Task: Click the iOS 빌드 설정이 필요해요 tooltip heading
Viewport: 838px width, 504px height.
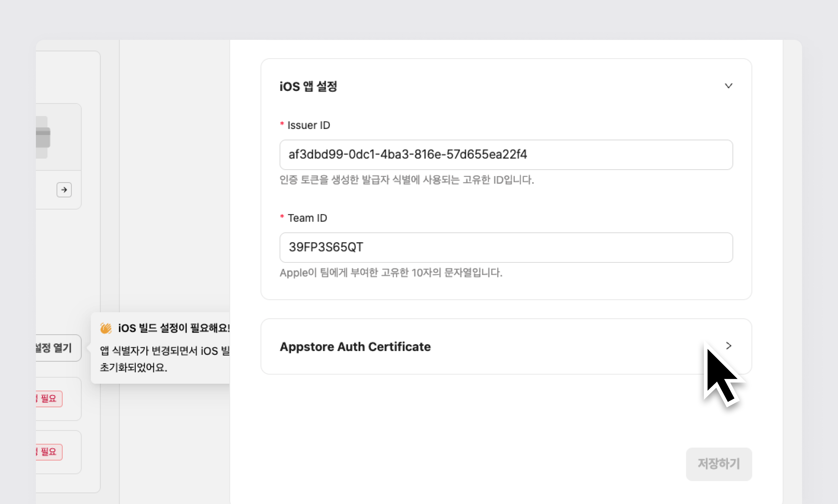Action: click(173, 328)
